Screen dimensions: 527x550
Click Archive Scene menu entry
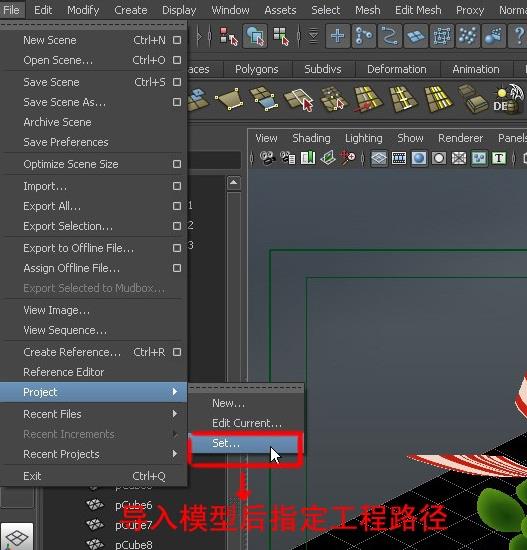click(93, 122)
